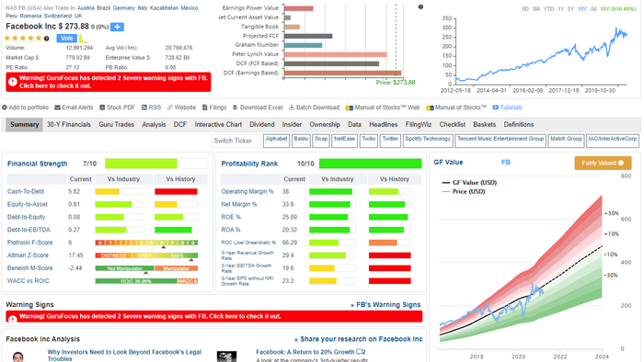Open the Debt-to-EBITDA metric link
The image size is (644, 362).
(29, 230)
